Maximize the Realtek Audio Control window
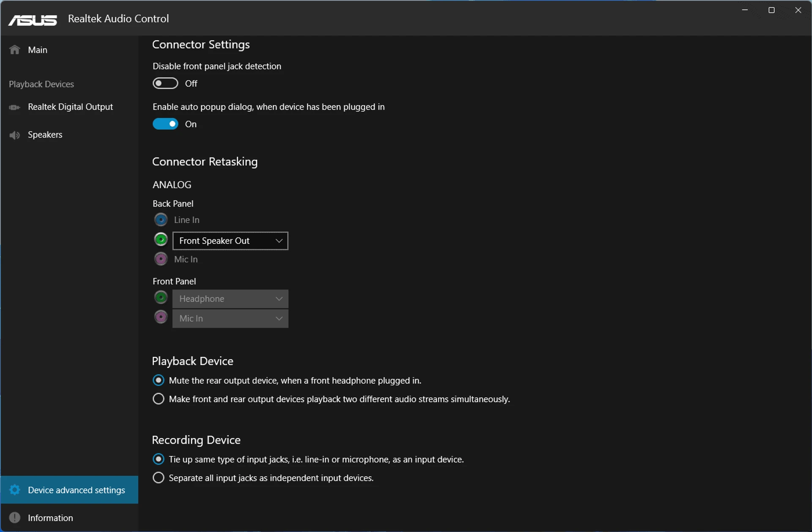 771,10
